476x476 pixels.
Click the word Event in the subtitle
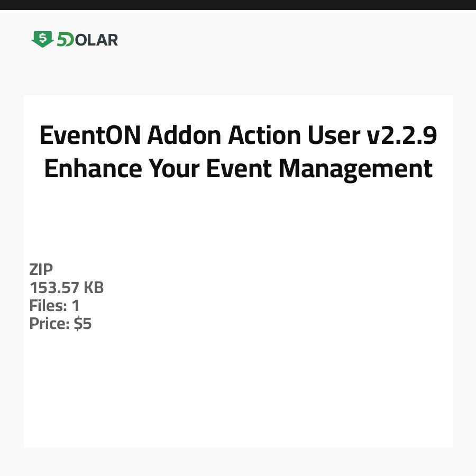click(239, 169)
